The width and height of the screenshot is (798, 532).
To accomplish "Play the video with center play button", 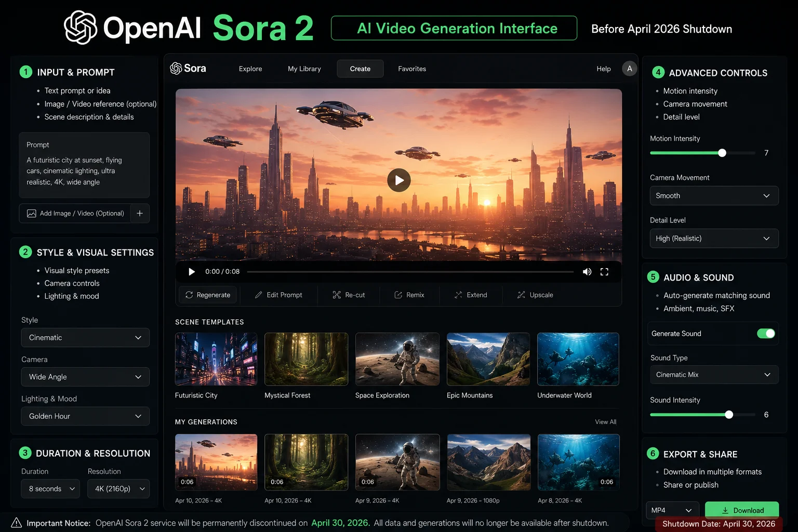I will coord(399,180).
